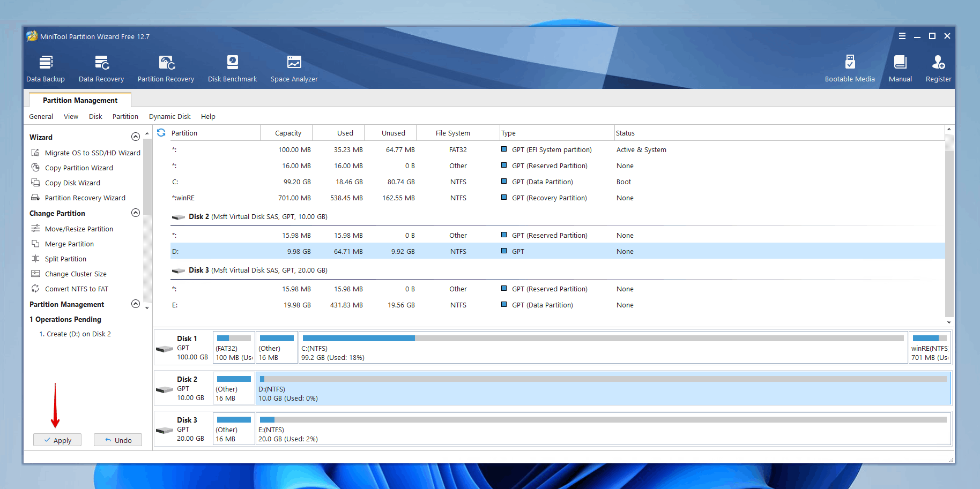Apply the pending operations
Screen dimensions: 980x489
pos(57,440)
